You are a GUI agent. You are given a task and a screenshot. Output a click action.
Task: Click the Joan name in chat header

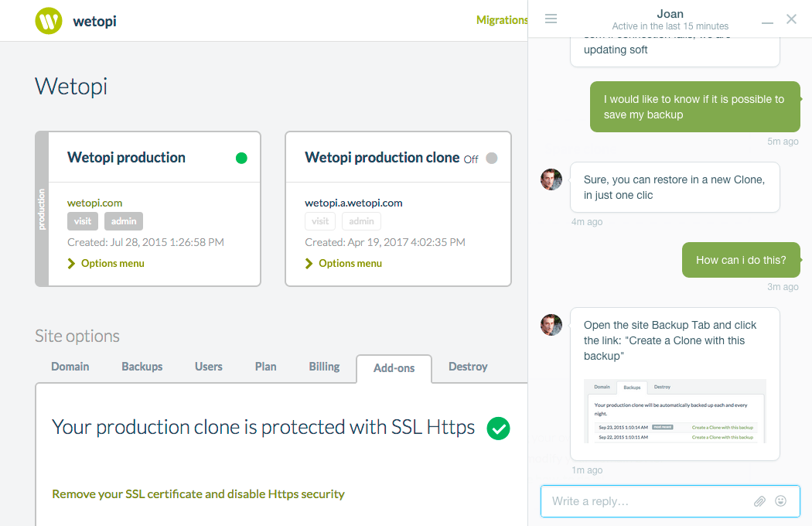coord(670,14)
